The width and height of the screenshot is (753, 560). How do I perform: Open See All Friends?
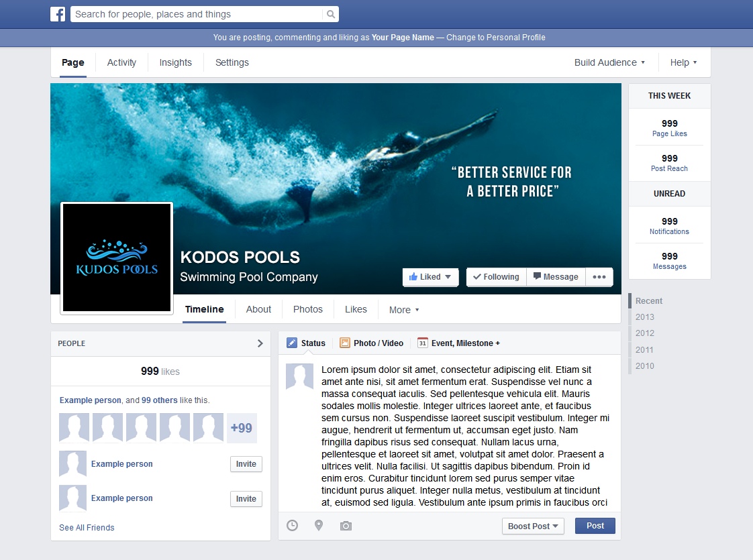coord(87,527)
